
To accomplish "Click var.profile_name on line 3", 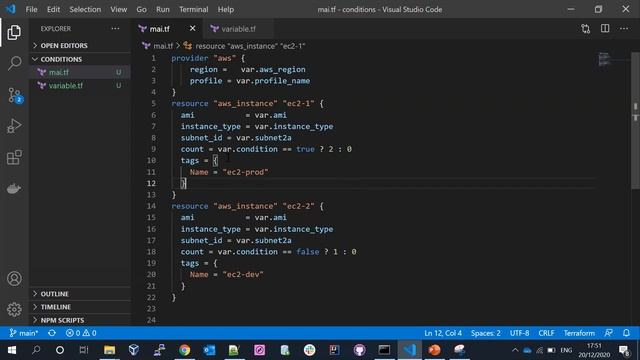I will point(273,81).
